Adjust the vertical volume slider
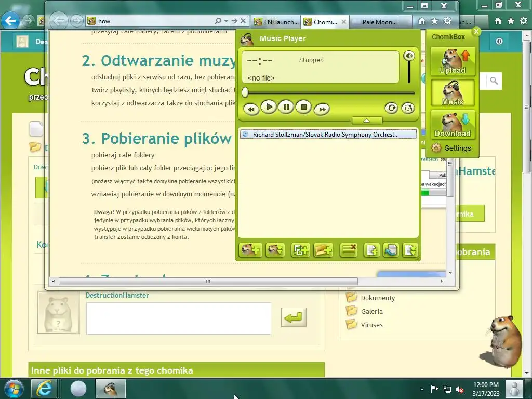 pyautogui.click(x=409, y=72)
